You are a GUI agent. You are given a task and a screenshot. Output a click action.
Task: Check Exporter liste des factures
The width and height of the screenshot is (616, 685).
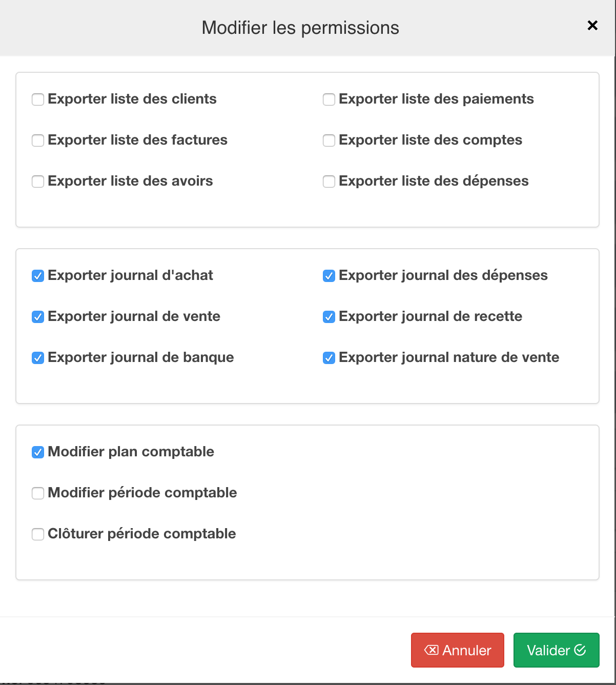click(x=38, y=140)
